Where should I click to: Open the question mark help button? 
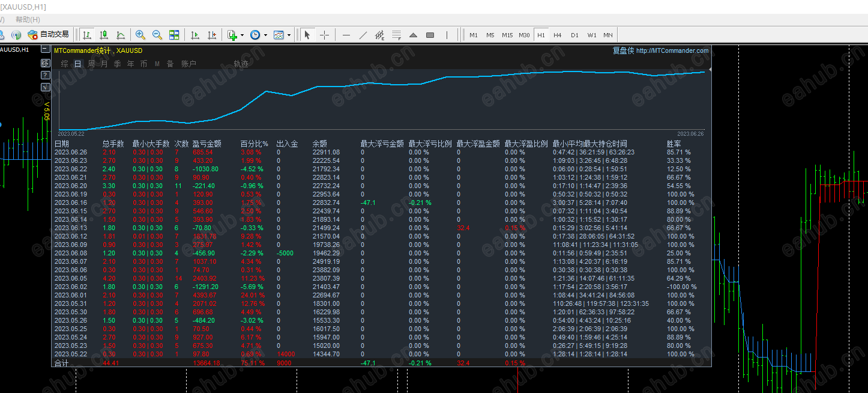(x=45, y=75)
